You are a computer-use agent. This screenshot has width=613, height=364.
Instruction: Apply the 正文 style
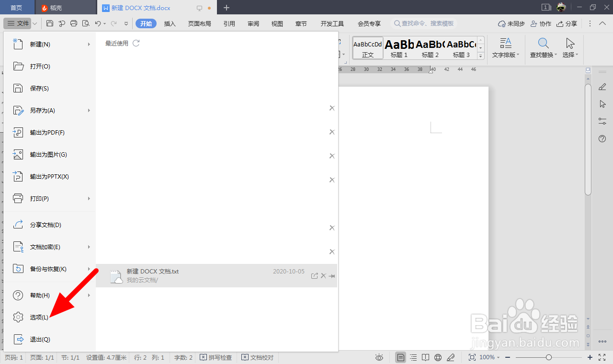point(368,48)
